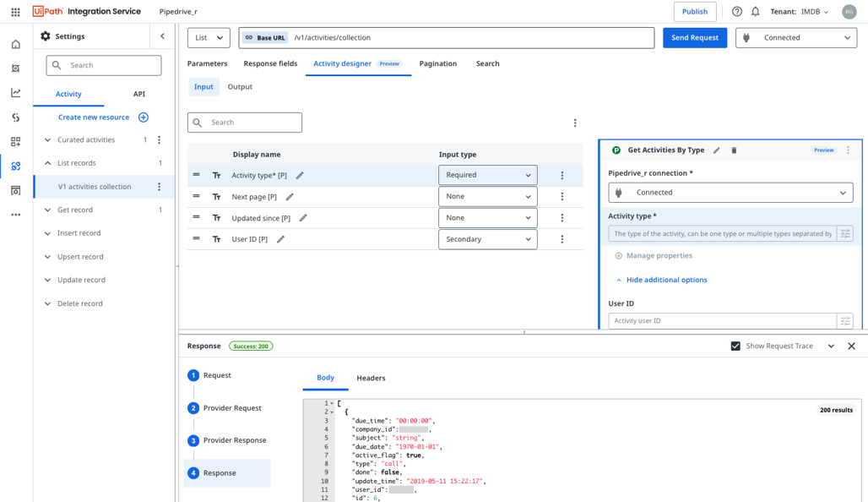
Task: Edit the Activity type display name
Action: [300, 175]
